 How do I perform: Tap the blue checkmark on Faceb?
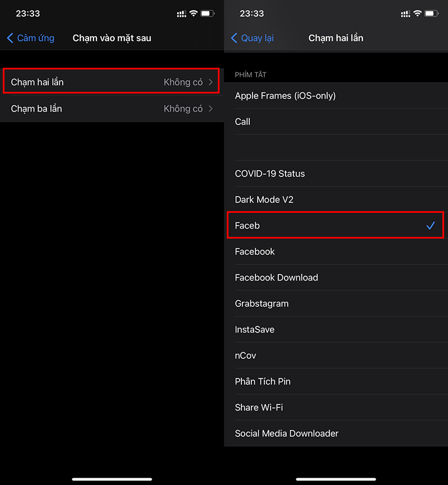(x=430, y=226)
